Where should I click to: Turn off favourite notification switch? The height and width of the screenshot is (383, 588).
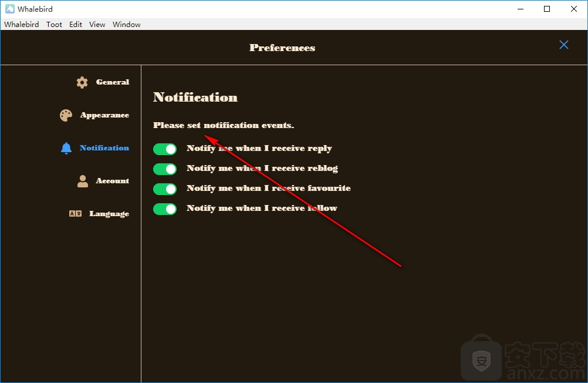[165, 189]
